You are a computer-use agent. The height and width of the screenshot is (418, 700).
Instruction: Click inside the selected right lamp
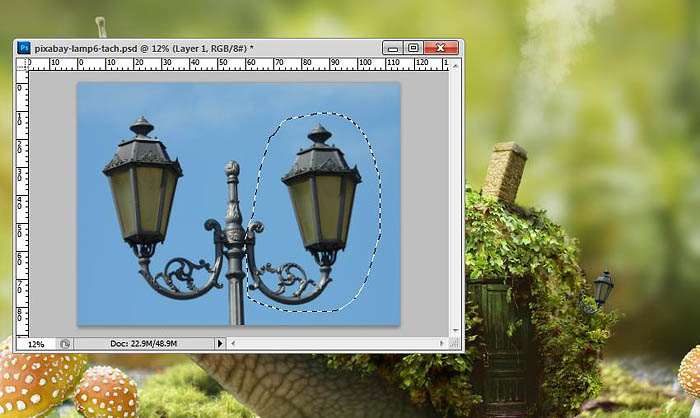pos(320,200)
